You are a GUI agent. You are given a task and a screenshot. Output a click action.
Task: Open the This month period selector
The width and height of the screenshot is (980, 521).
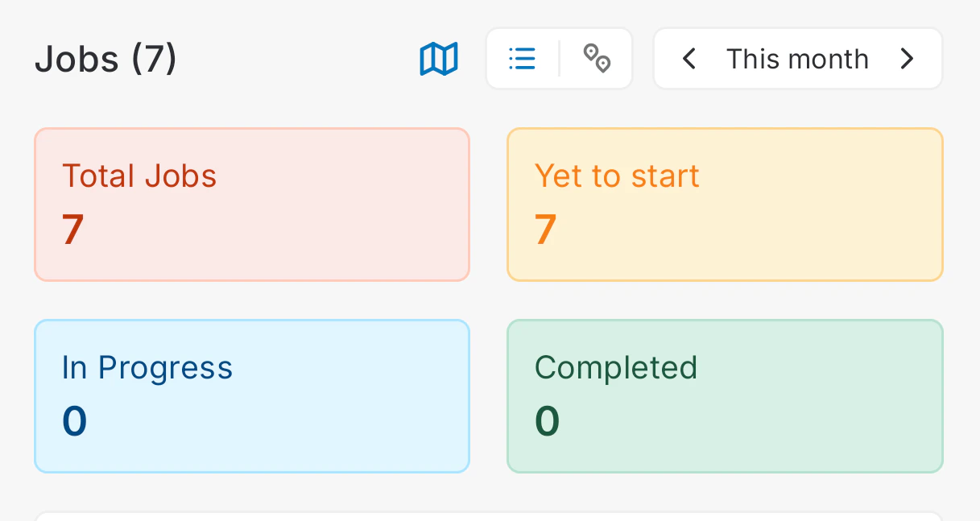pos(797,59)
